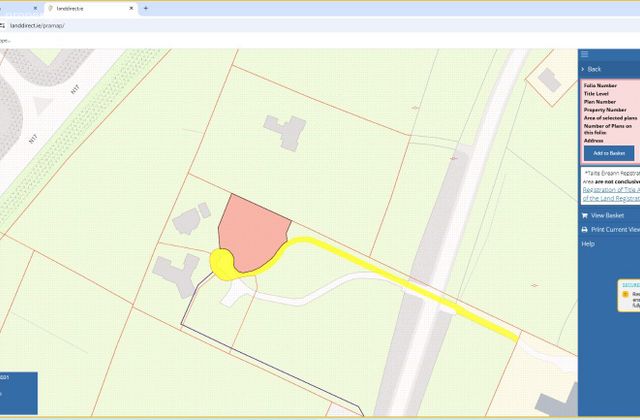Close the landdirect.ie tab
The height and width of the screenshot is (420, 640).
click(x=131, y=8)
